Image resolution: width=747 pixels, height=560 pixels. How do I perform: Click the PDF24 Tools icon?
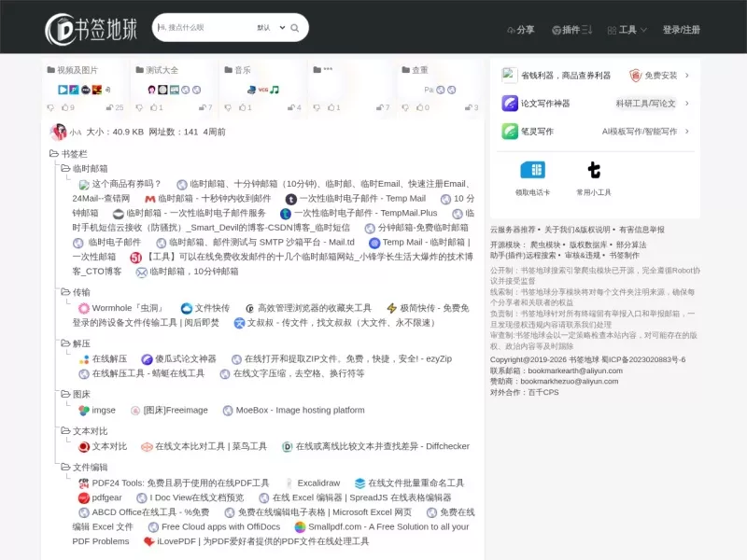pos(84,483)
